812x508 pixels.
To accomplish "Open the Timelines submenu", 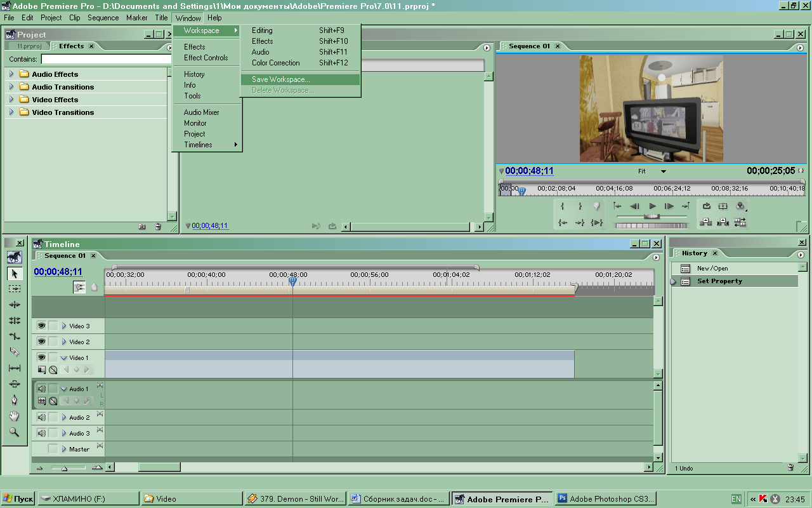I will coord(207,145).
